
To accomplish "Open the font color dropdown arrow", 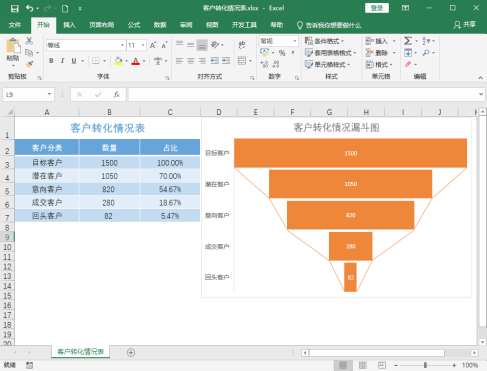I will coord(144,61).
